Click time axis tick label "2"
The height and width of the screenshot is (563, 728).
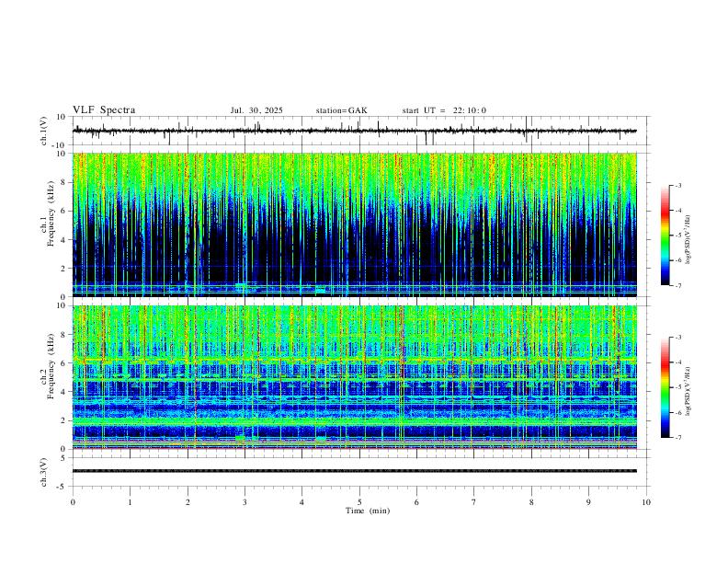(x=188, y=502)
